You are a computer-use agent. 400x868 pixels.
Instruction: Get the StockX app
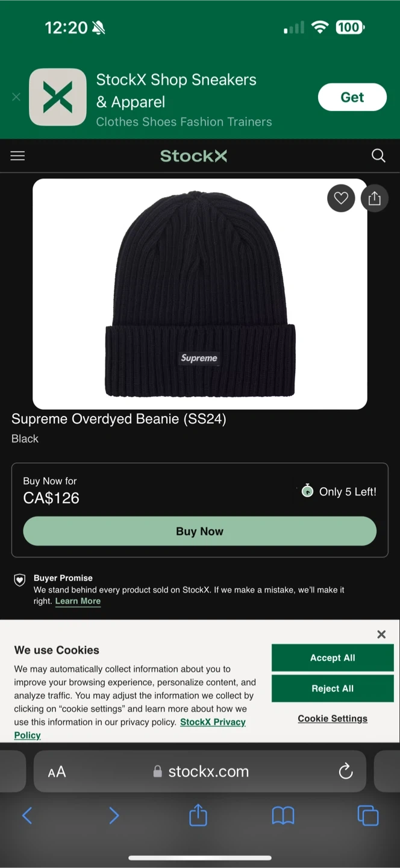point(352,97)
